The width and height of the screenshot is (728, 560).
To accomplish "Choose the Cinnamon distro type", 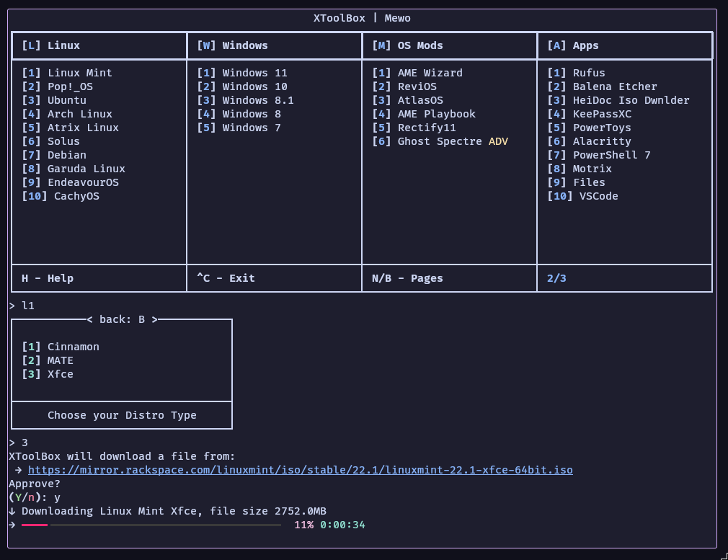I will coord(61,347).
